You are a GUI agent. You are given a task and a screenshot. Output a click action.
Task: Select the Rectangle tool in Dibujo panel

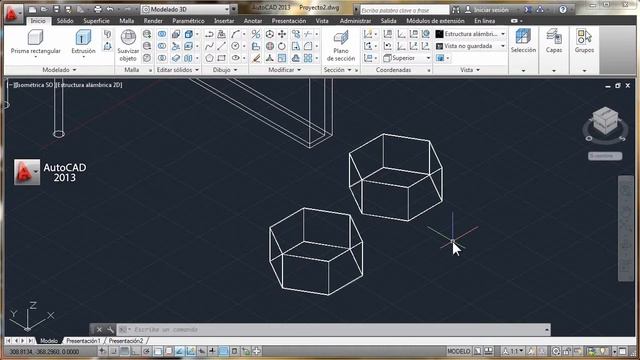click(x=221, y=58)
